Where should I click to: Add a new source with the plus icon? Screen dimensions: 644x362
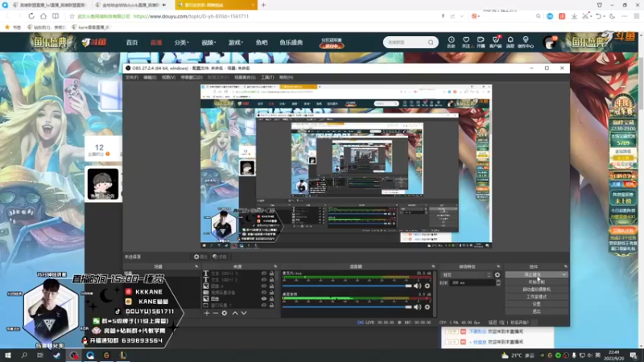pos(207,313)
